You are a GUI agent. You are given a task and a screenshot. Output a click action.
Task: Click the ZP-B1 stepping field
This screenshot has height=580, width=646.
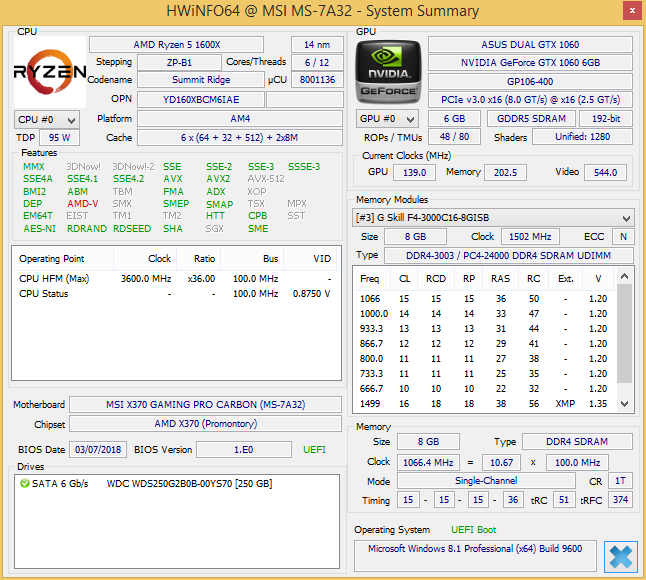pyautogui.click(x=179, y=63)
